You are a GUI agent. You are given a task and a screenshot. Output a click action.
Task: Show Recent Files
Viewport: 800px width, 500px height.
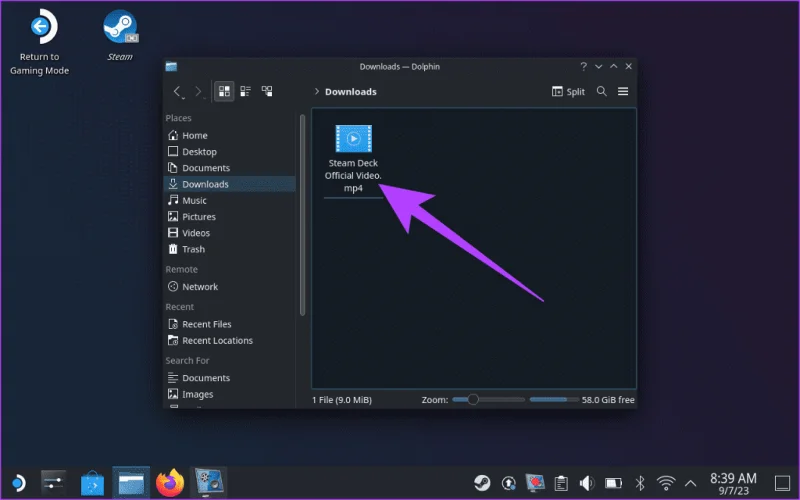230,324
